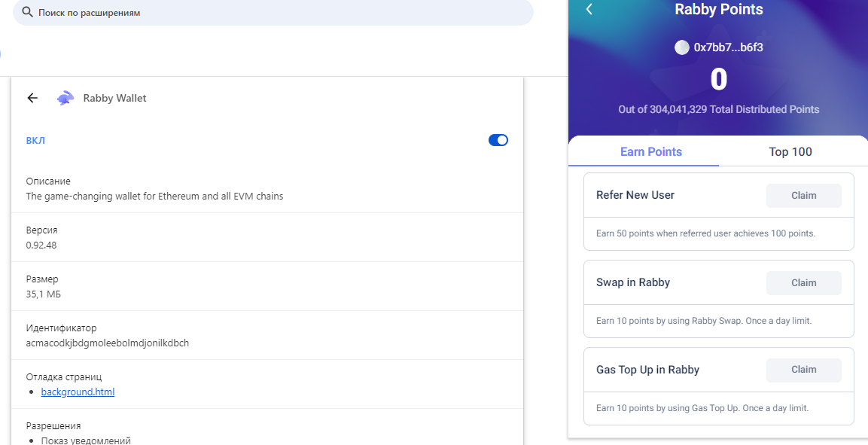Click the Swap in Rabby heading

pyautogui.click(x=632, y=282)
